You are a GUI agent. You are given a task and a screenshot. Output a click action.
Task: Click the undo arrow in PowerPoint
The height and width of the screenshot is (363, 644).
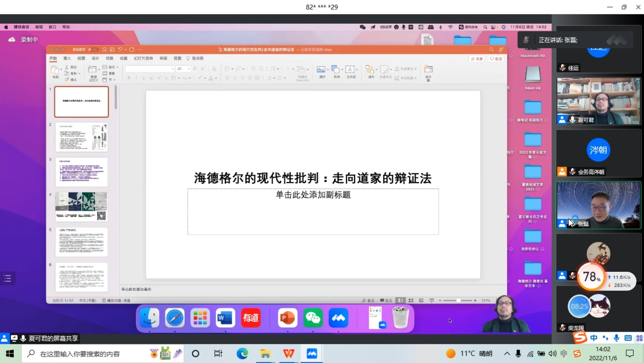click(x=120, y=50)
